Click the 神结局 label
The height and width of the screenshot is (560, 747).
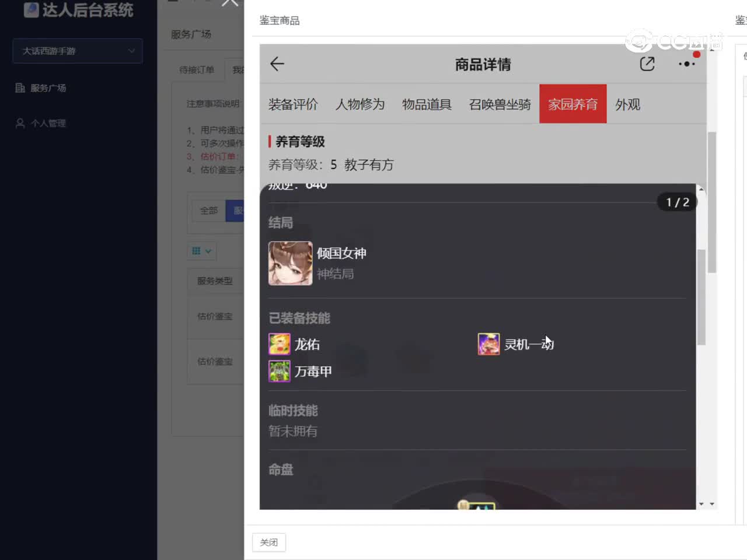click(x=336, y=274)
